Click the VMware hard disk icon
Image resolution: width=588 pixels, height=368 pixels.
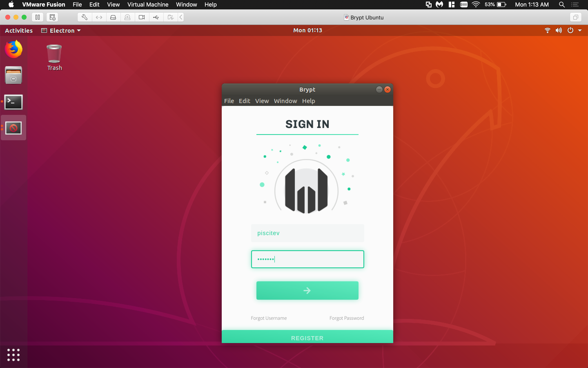tap(113, 17)
